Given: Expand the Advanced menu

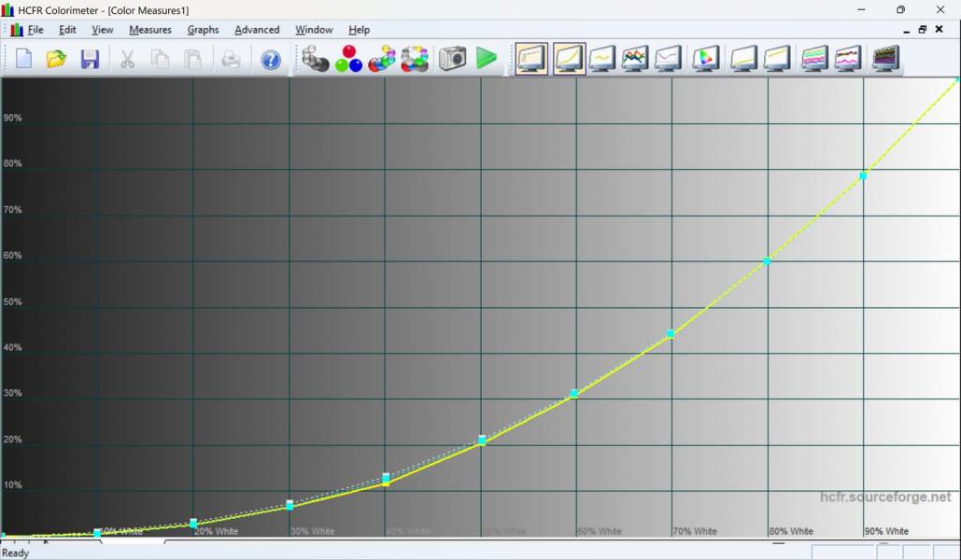Looking at the screenshot, I should point(257,30).
